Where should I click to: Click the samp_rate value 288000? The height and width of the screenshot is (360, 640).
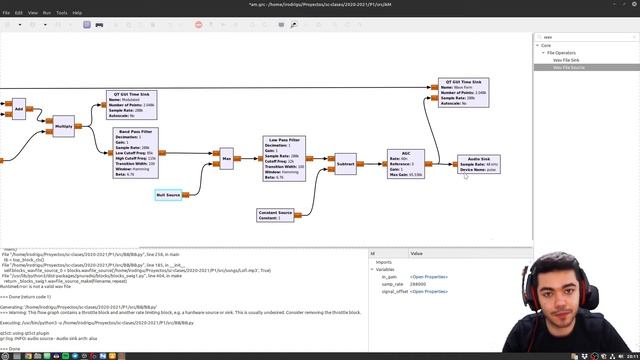pos(418,284)
